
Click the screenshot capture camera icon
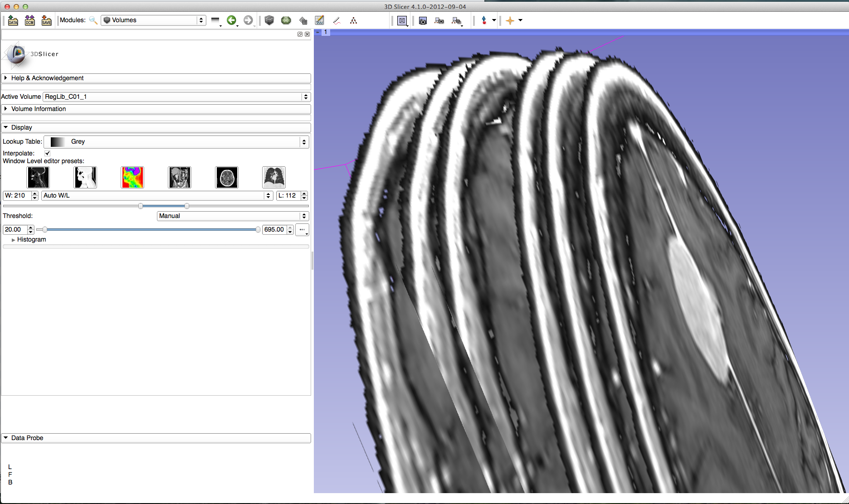coord(423,21)
